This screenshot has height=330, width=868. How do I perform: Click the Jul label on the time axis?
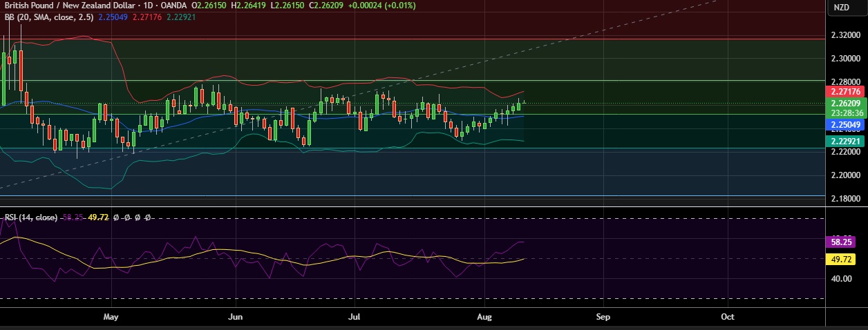[x=354, y=316]
